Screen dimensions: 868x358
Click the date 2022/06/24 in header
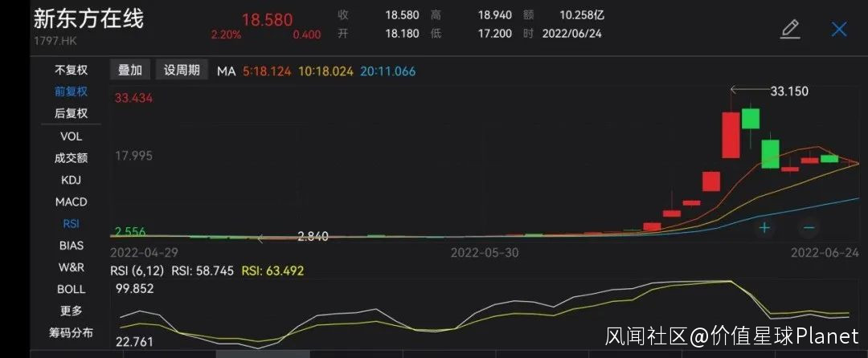coord(572,34)
